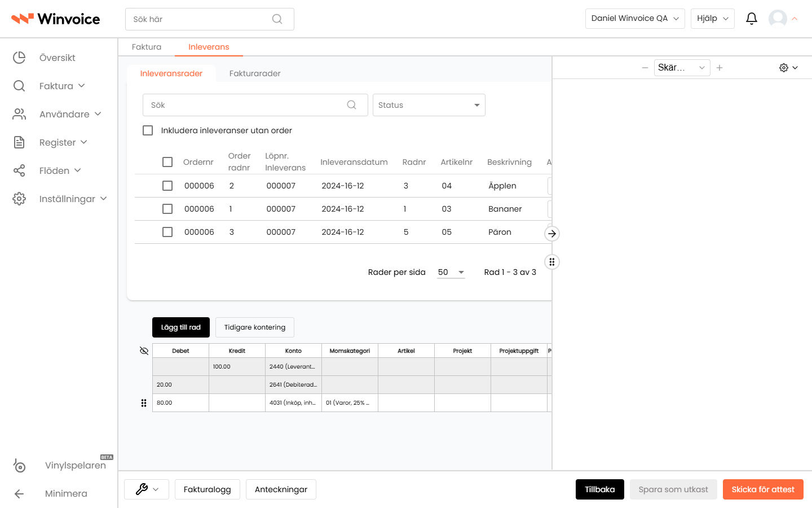Open the wrench tools dropdown
The image size is (812, 508).
tap(147, 489)
